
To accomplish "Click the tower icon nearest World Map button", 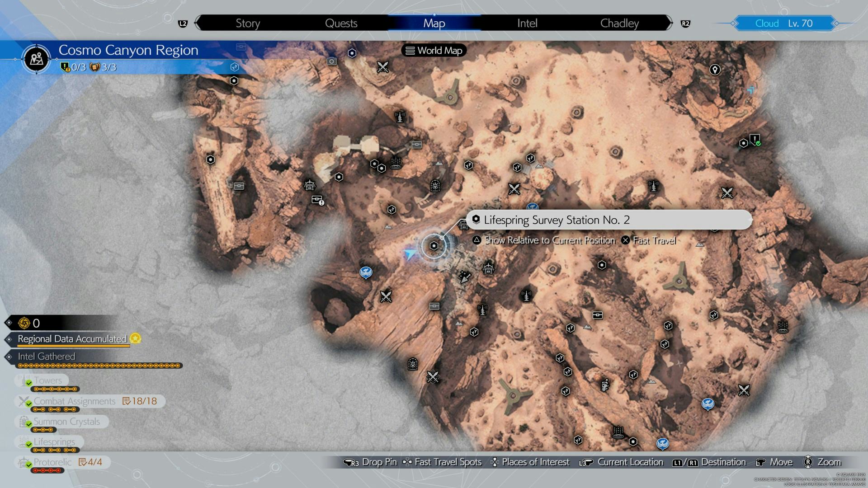I will point(399,117).
